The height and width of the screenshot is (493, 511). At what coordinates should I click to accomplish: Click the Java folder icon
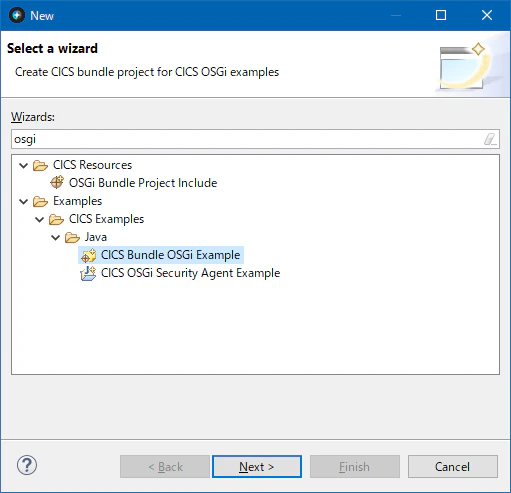pos(72,237)
